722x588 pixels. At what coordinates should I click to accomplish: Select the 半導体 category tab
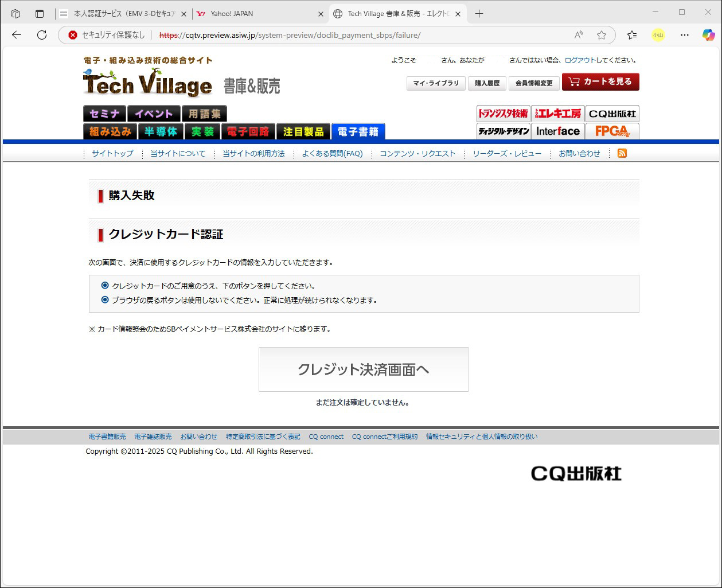[x=161, y=131]
